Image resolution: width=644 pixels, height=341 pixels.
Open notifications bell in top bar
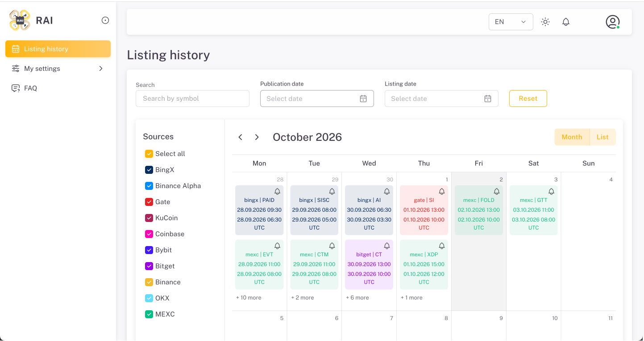566,22
